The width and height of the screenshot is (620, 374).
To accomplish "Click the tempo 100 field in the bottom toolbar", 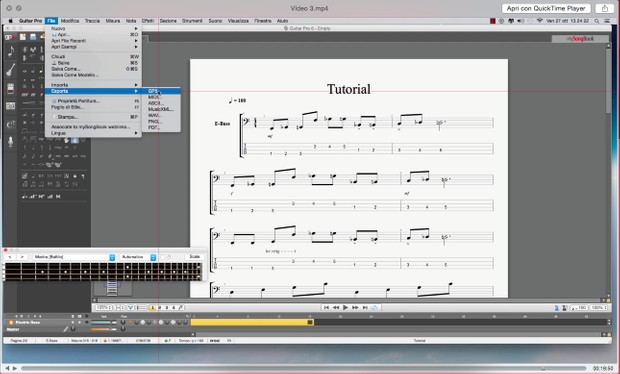I will click(579, 308).
